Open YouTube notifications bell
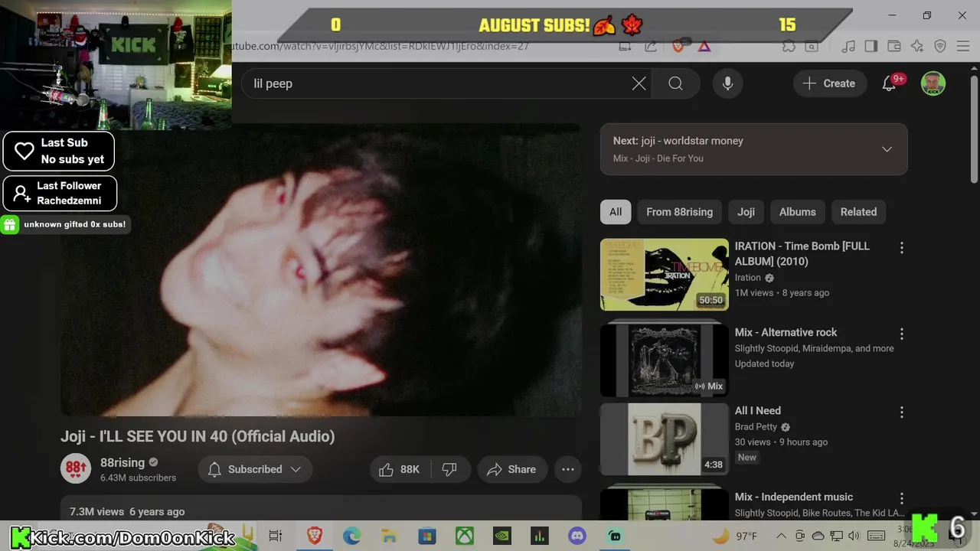Viewport: 980px width, 551px height. click(889, 83)
